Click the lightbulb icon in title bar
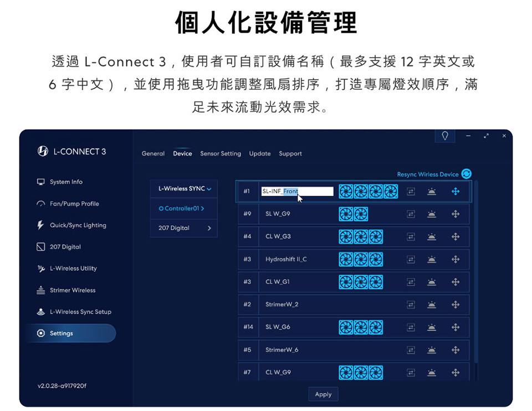This screenshot has width=532, height=411. pos(444,136)
